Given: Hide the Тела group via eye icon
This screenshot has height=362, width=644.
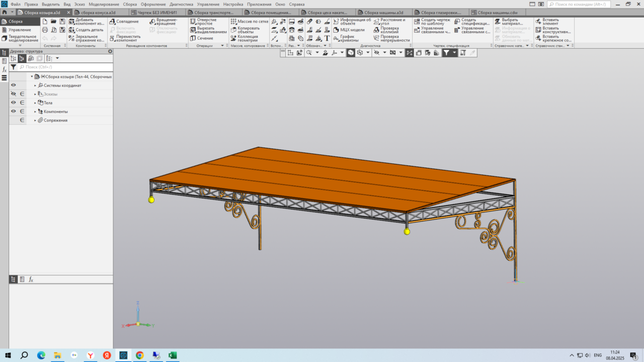Looking at the screenshot, I should 14,103.
